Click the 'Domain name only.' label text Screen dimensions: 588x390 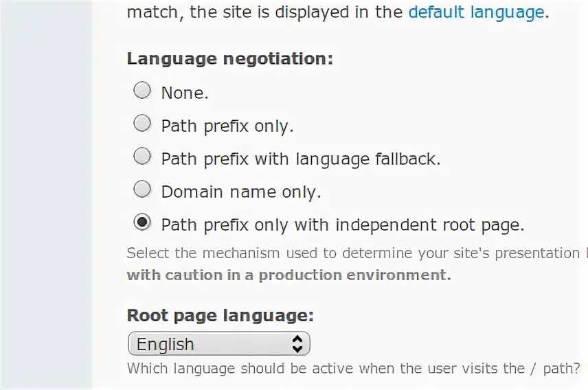241,192
